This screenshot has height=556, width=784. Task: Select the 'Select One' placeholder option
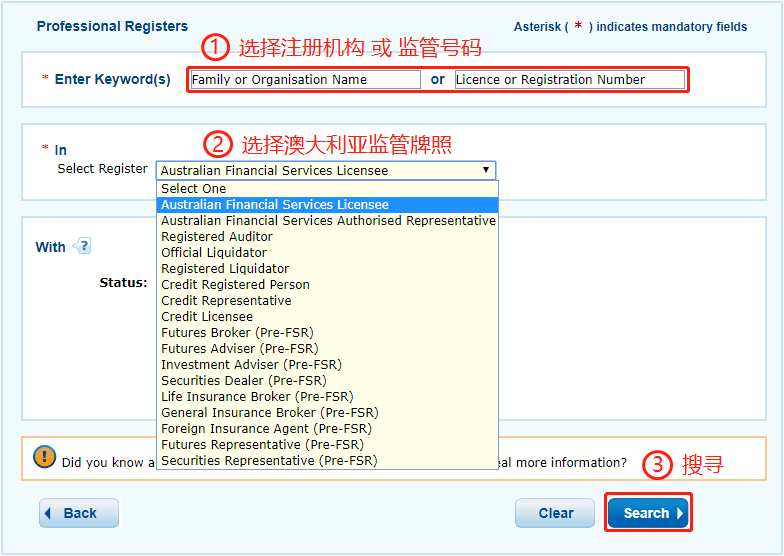click(x=194, y=189)
